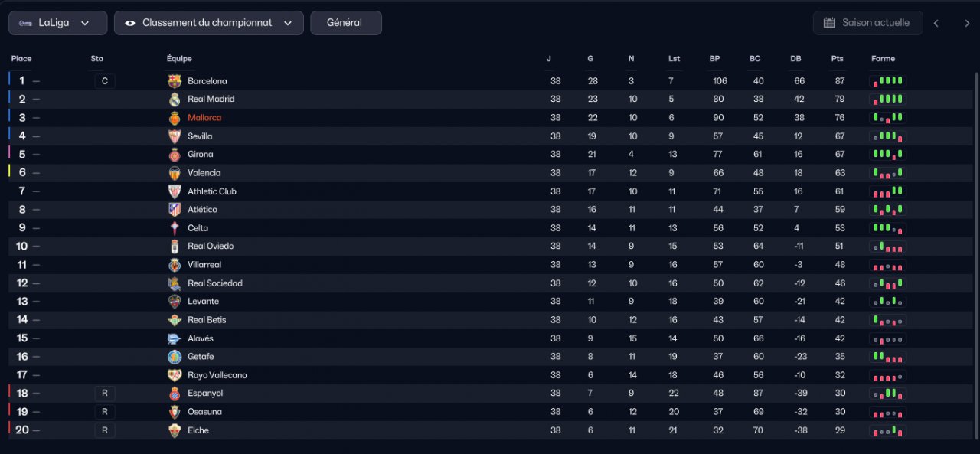Click Villarreal's recent form indicator bars
Image resolution: width=980 pixels, height=454 pixels.
point(887,265)
